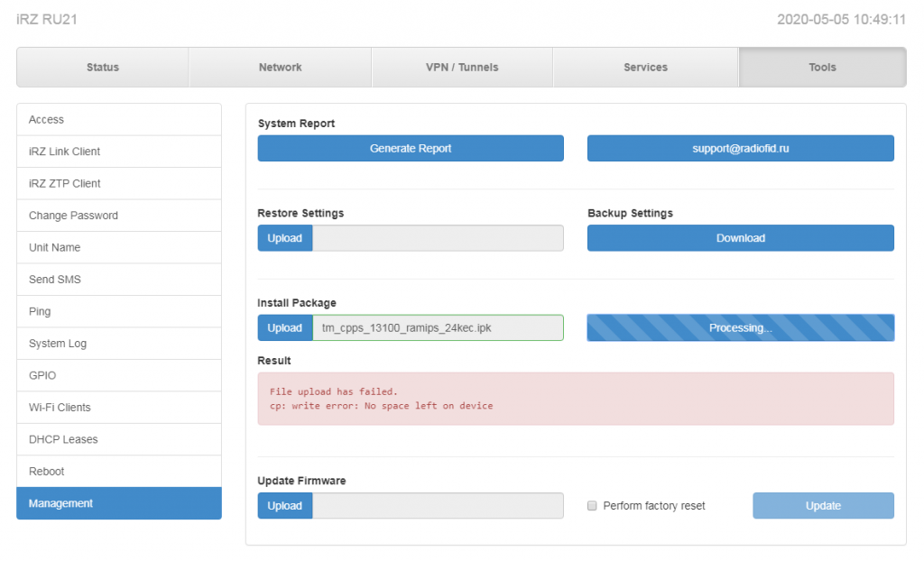Open the System Log page
The image size is (924, 561).
coord(119,344)
